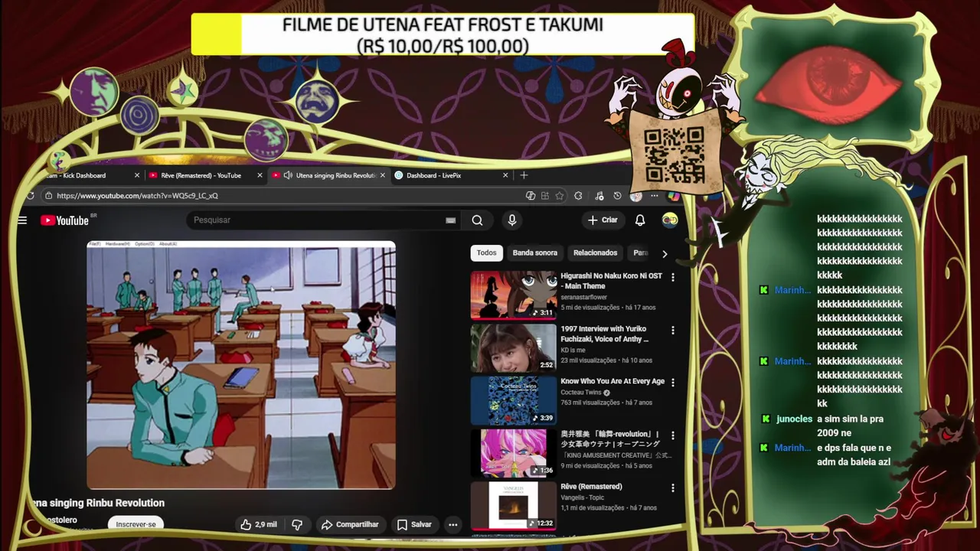Open Rêve (Remastered) suggested video thumbnail

coord(513,506)
